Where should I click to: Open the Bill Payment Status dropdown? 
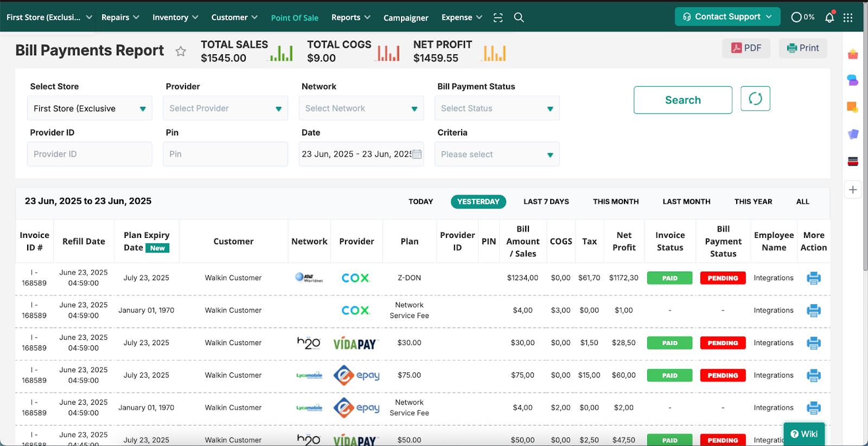tap(497, 108)
